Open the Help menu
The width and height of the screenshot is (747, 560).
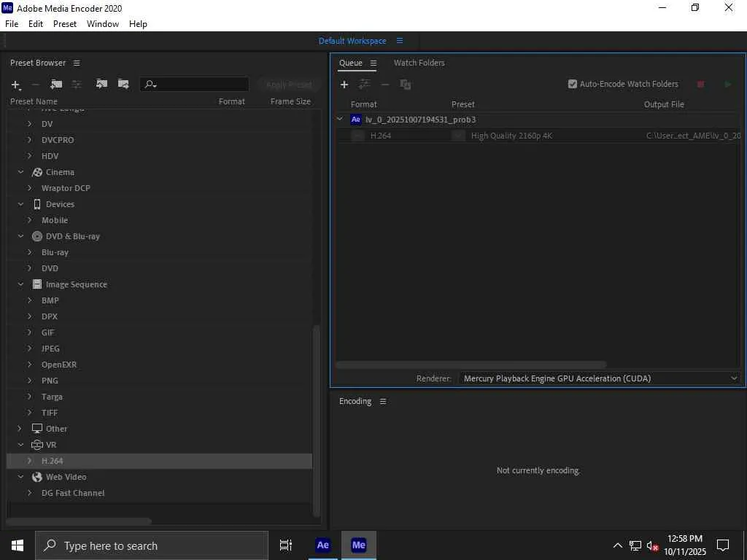138,24
